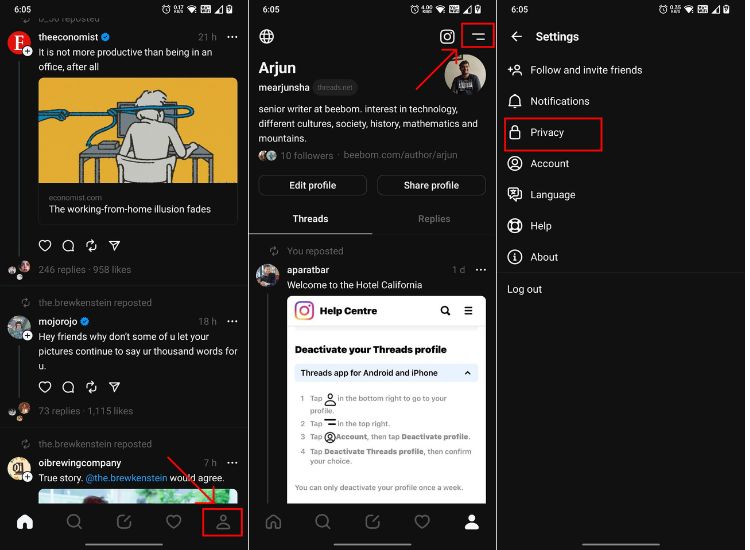Open Account in the Settings list
Screen dimensions: 750x550
click(x=549, y=164)
